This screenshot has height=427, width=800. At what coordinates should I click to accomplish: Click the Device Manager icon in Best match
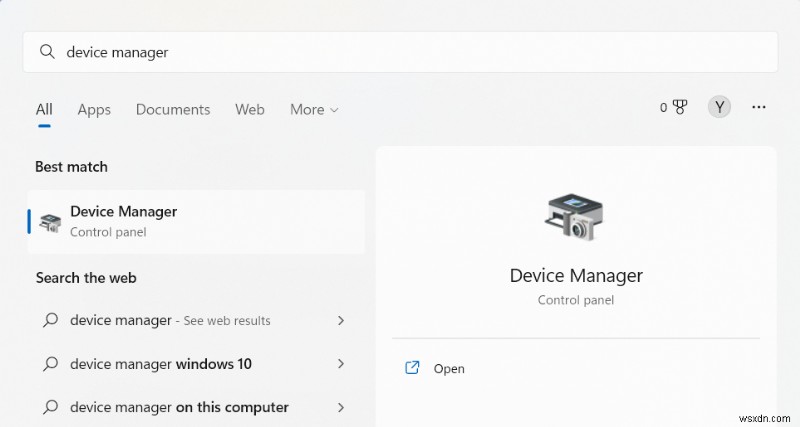(x=50, y=222)
